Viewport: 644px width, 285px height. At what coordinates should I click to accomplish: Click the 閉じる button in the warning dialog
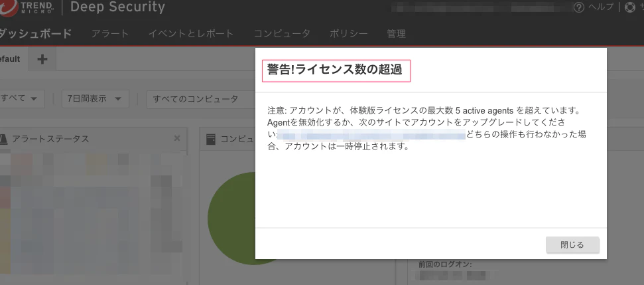(x=572, y=244)
